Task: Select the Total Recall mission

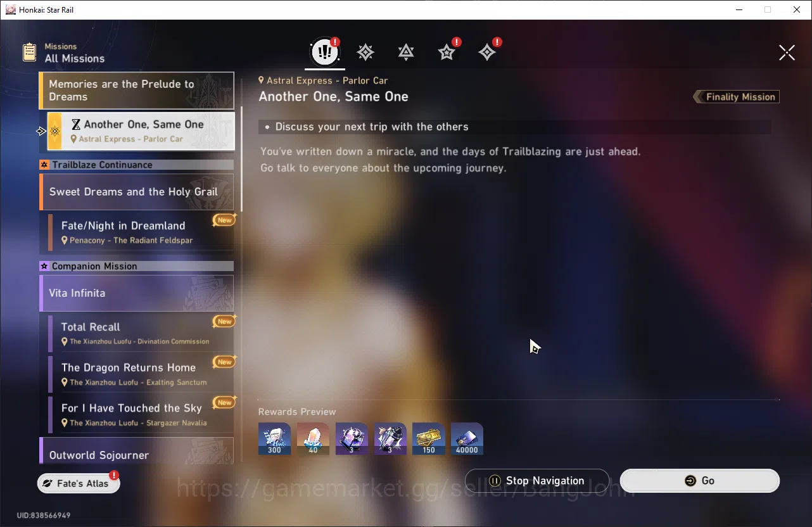Action: 141,334
